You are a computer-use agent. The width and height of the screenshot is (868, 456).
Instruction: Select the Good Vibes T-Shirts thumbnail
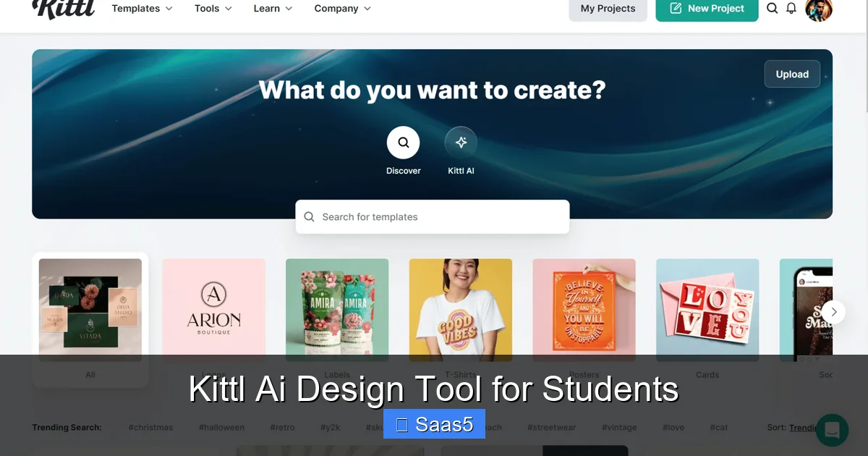tap(461, 311)
